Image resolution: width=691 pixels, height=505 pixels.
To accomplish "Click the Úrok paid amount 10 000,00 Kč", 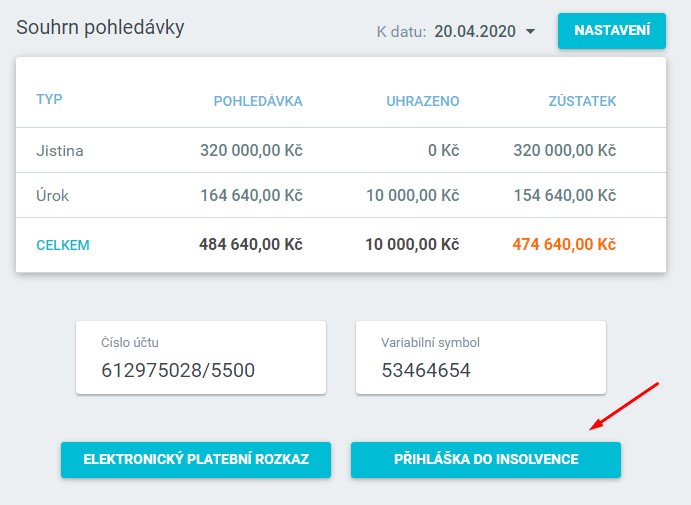I will (x=412, y=196).
